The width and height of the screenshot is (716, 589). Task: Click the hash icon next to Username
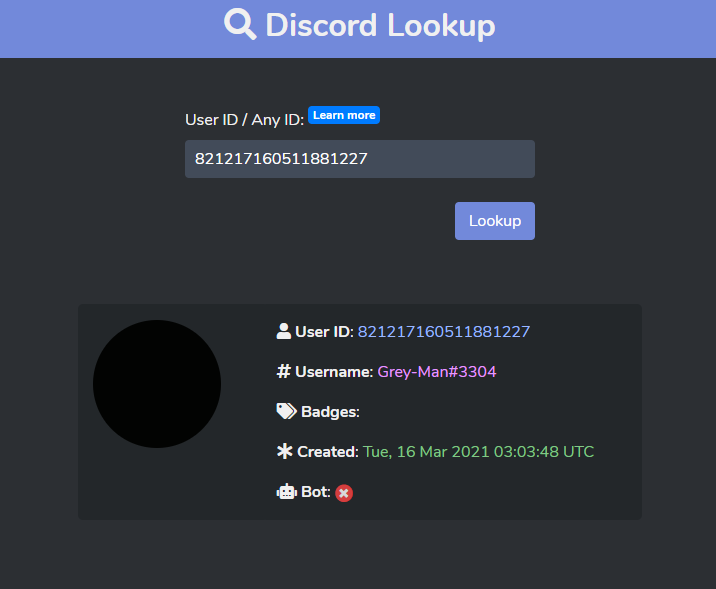[284, 371]
